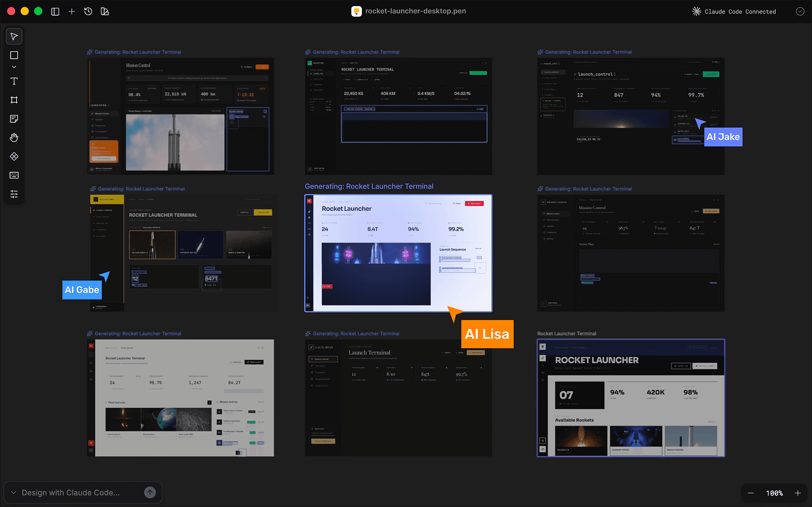Screen dimensions: 812x507
Task: Click the zoom-in plus control
Action: tap(797, 493)
